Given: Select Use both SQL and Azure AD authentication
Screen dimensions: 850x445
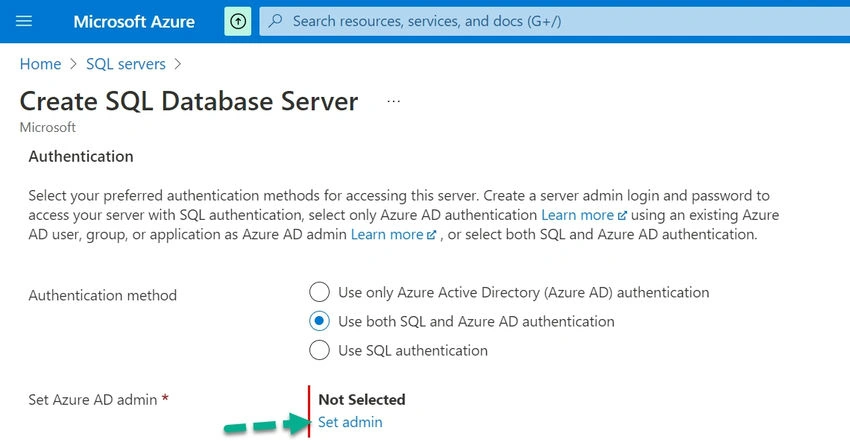Looking at the screenshot, I should coord(319,321).
